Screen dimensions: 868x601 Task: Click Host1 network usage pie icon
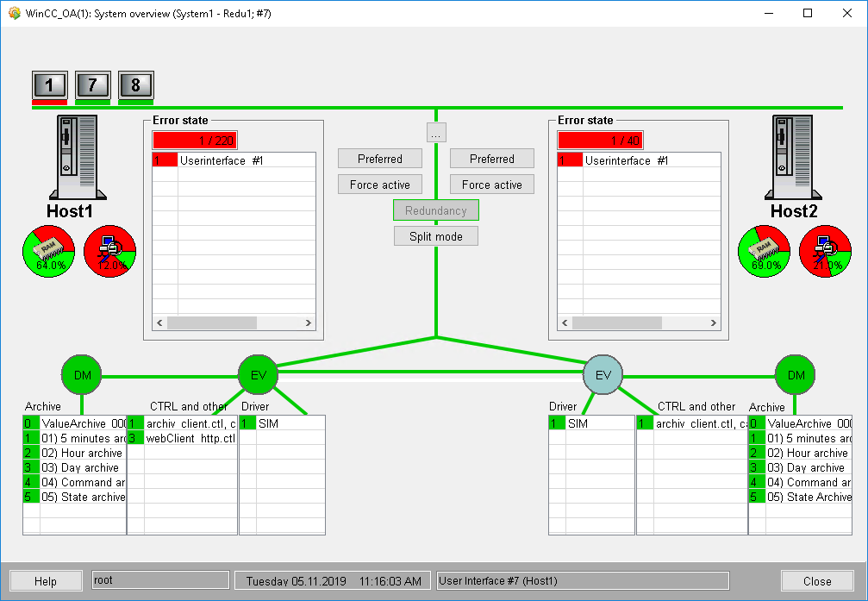coord(110,253)
